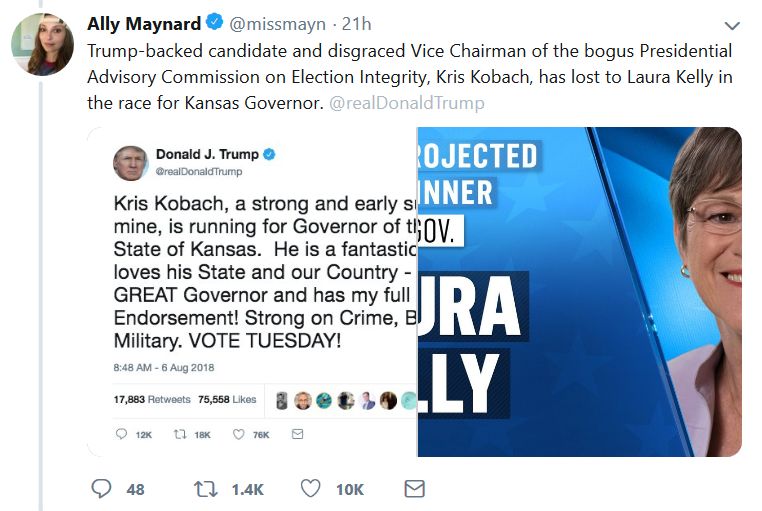The image size is (762, 511).
Task: Send tweet via direct message envelope
Action: [413, 488]
